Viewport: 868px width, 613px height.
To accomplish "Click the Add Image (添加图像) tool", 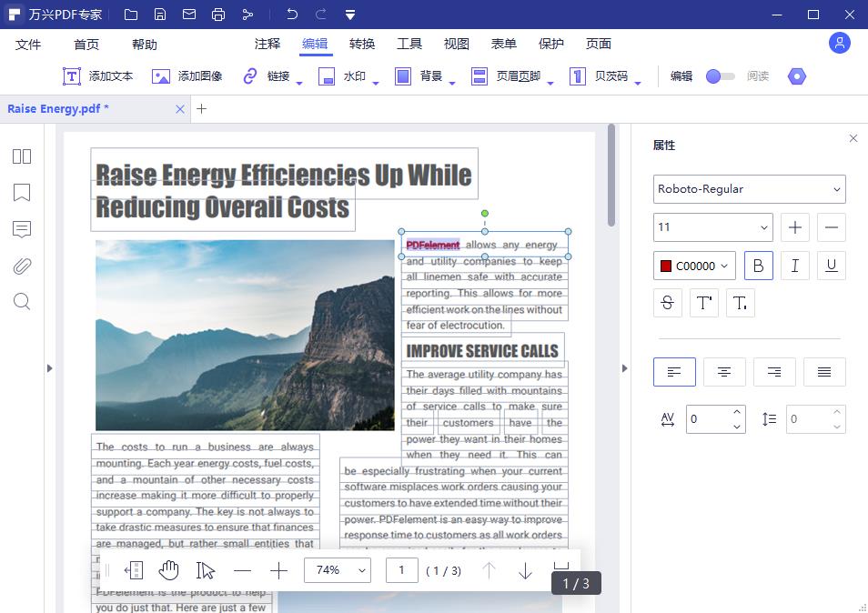I will (187, 76).
